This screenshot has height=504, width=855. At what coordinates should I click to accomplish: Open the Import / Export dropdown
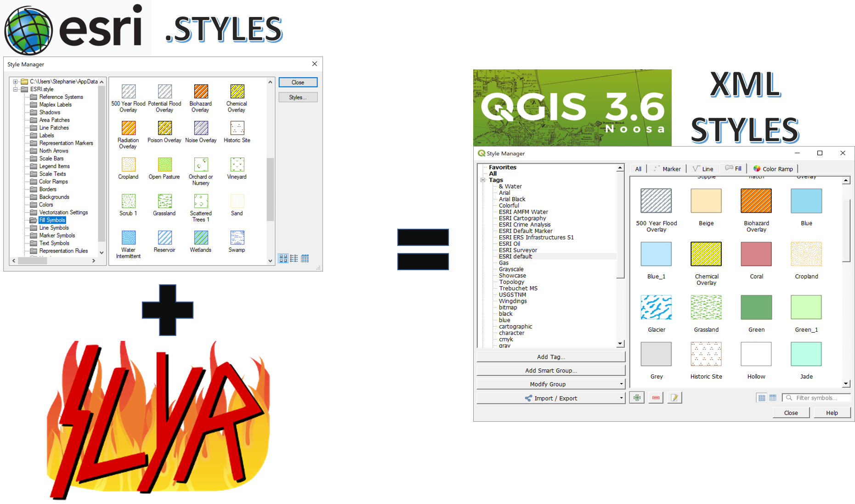coord(551,398)
